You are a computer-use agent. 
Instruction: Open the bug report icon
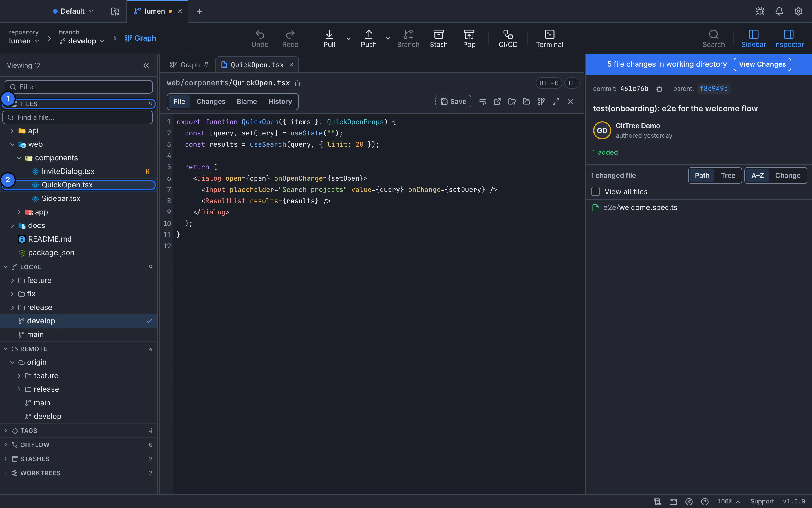pyautogui.click(x=760, y=11)
